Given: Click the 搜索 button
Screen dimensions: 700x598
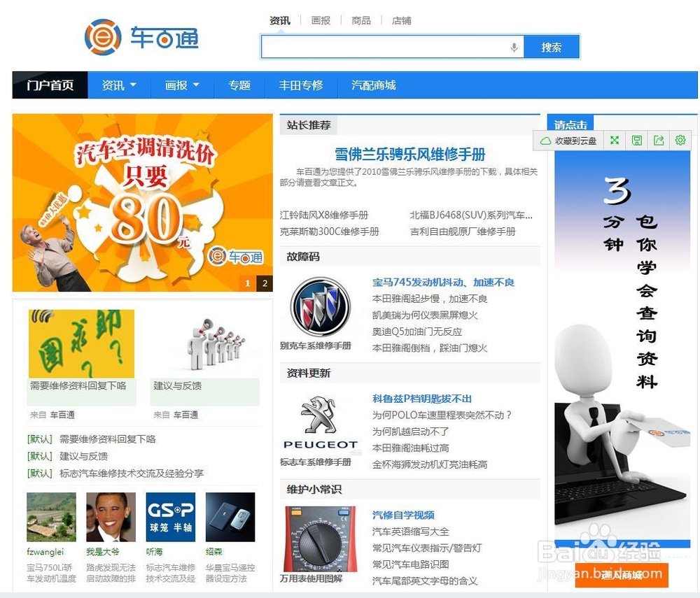Looking at the screenshot, I should 552,48.
